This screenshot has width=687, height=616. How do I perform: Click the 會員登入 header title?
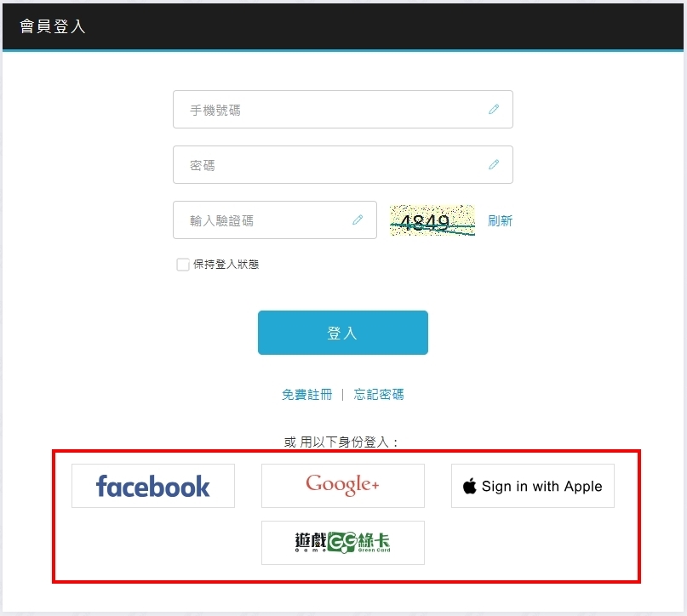[53, 26]
